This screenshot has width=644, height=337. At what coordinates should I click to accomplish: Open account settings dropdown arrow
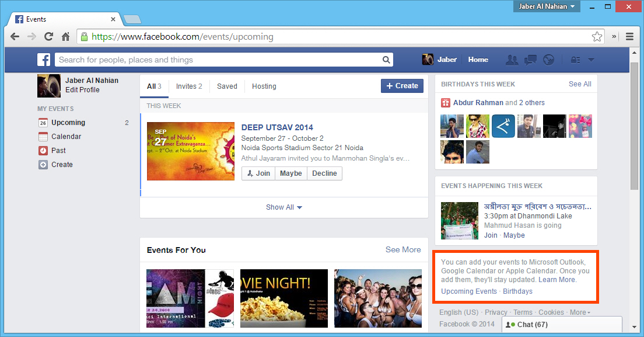tap(591, 60)
